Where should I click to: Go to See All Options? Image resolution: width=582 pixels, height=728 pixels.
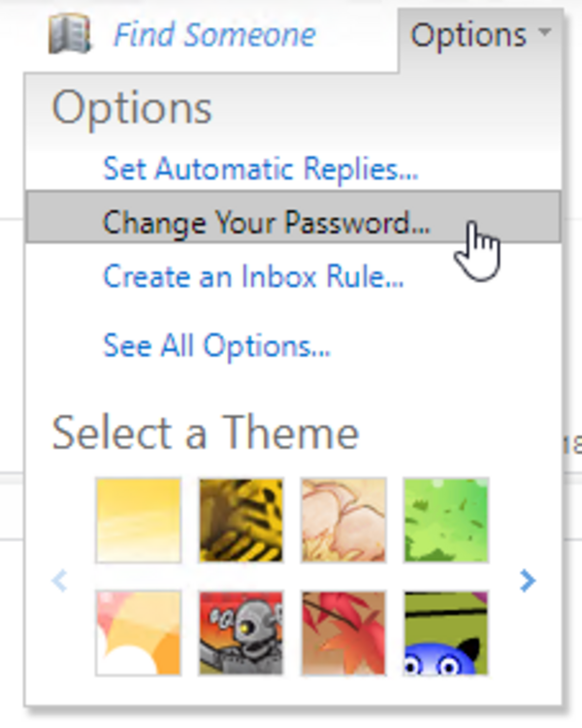click(x=216, y=346)
